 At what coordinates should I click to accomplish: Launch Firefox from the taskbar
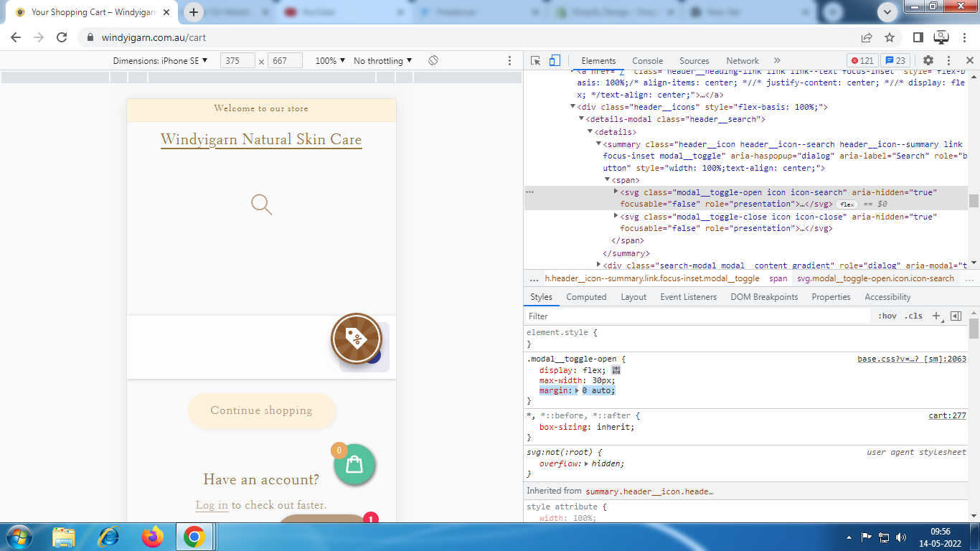[152, 537]
